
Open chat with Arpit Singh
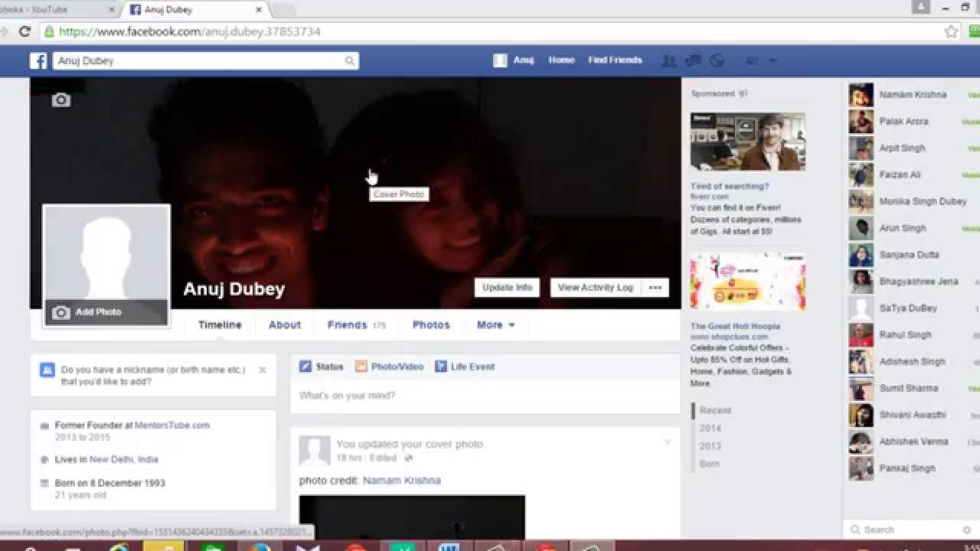[x=913, y=148]
